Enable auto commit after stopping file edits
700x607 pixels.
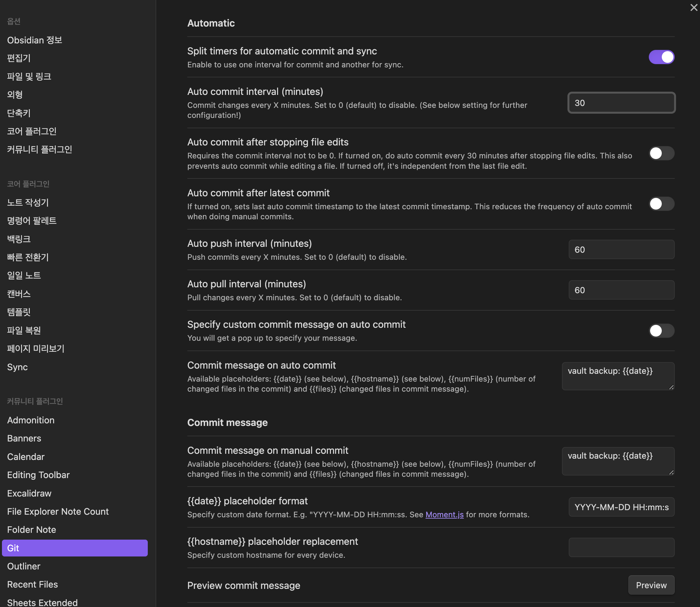661,153
